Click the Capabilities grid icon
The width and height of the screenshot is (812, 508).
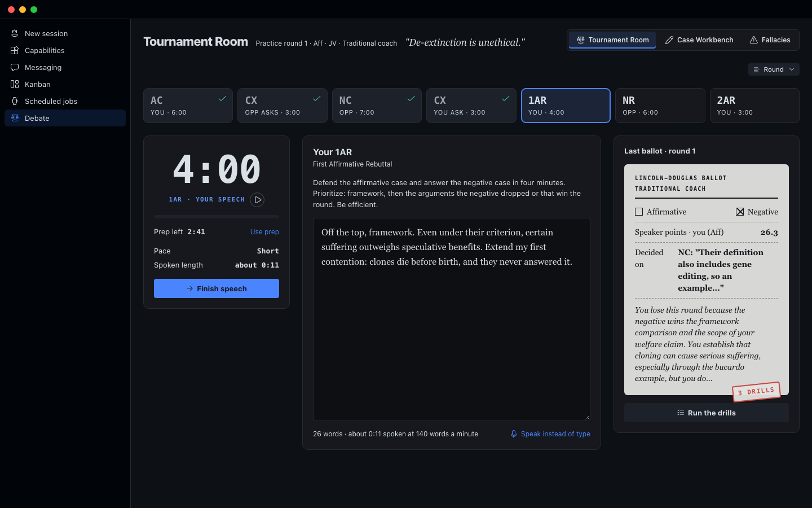(15, 50)
